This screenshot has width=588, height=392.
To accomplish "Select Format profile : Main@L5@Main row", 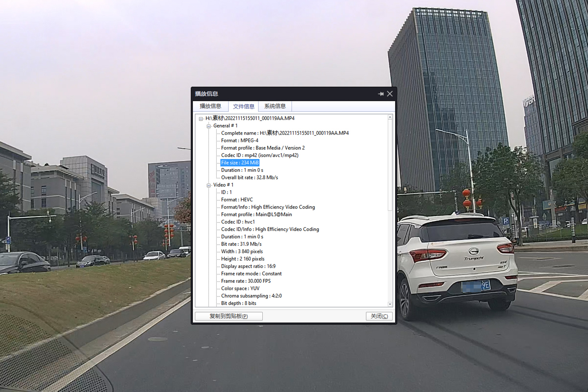I will (256, 215).
